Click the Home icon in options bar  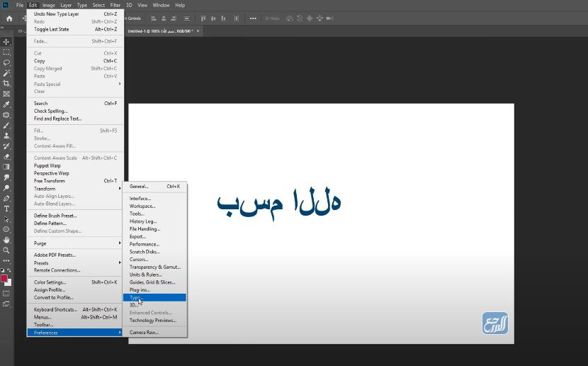click(x=9, y=18)
